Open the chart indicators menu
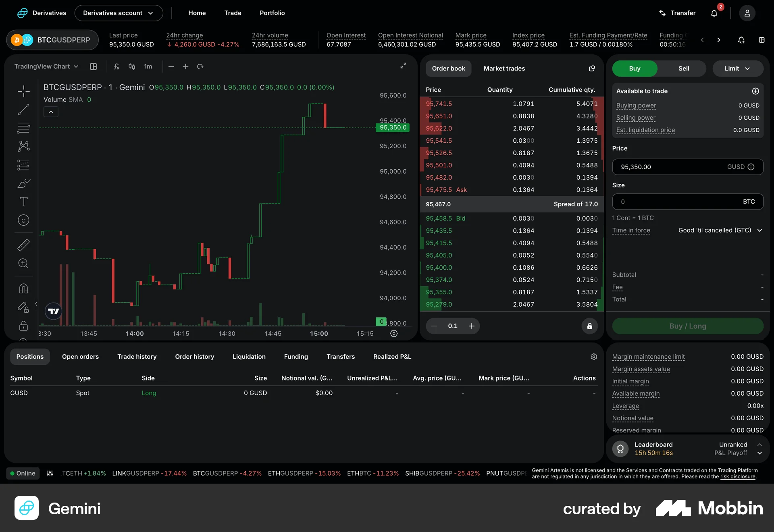The height and width of the screenshot is (532, 774). (x=117, y=66)
